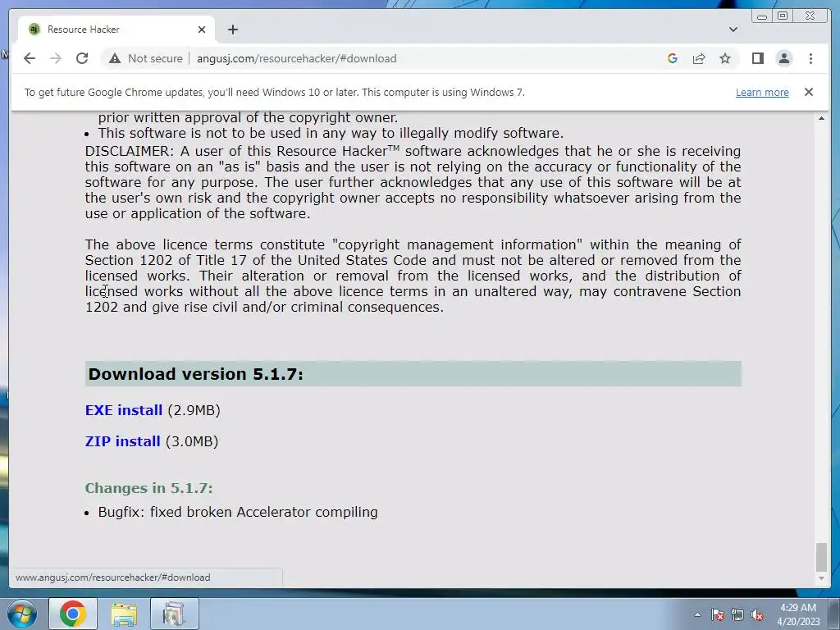Click the scrollbar down arrow
The height and width of the screenshot is (630, 840).
821,578
